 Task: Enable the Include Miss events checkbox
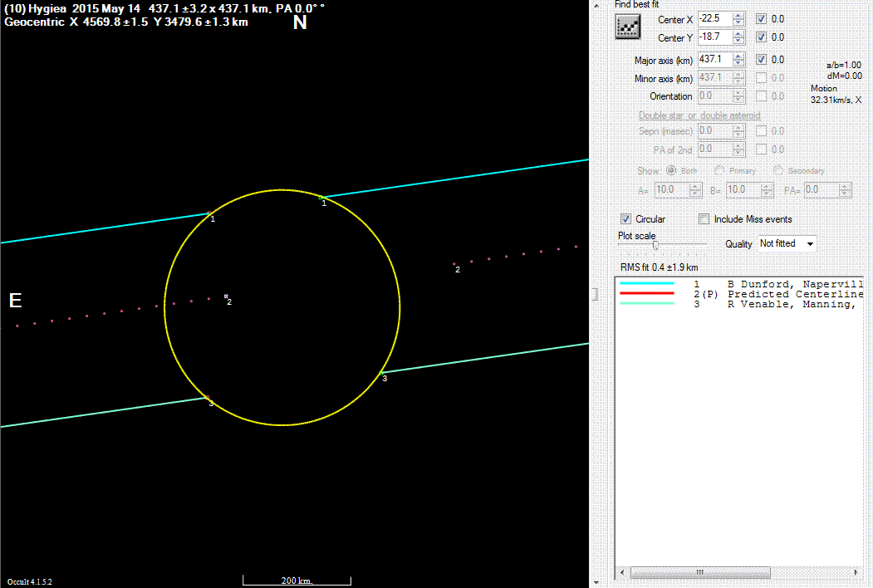(704, 218)
